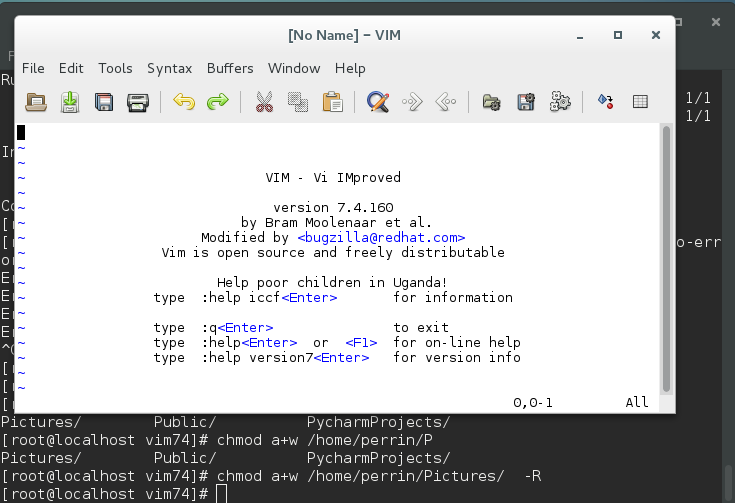The height and width of the screenshot is (503, 735).
Task: Click 'Vim is open source' line
Action: [333, 253]
